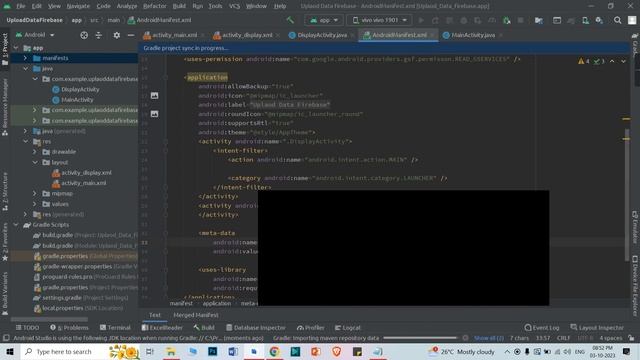
Task: Open the SDK Manager icon
Action: click(599, 20)
